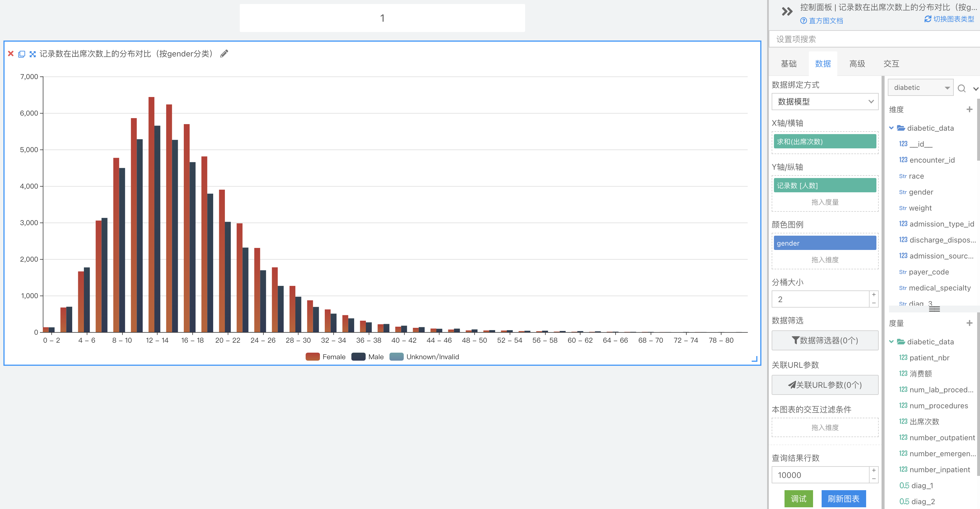
Task: Add a dimension with the 维度 plus icon
Action: (x=969, y=110)
